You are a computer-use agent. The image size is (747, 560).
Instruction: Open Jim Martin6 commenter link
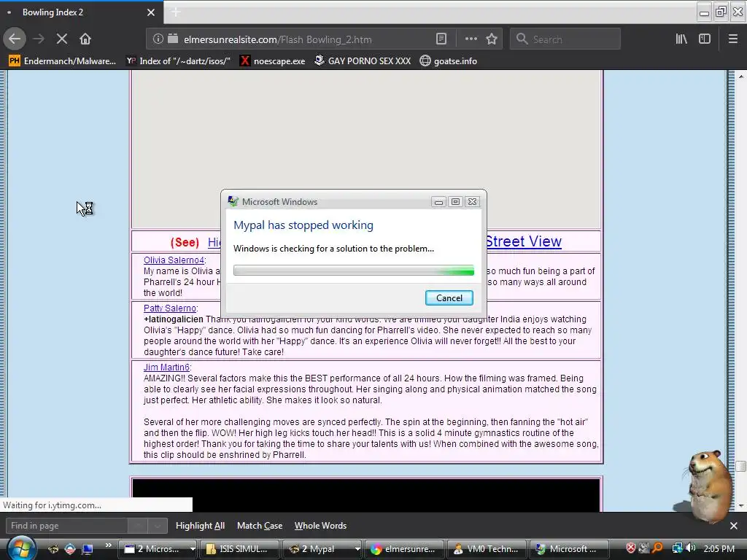tap(166, 367)
